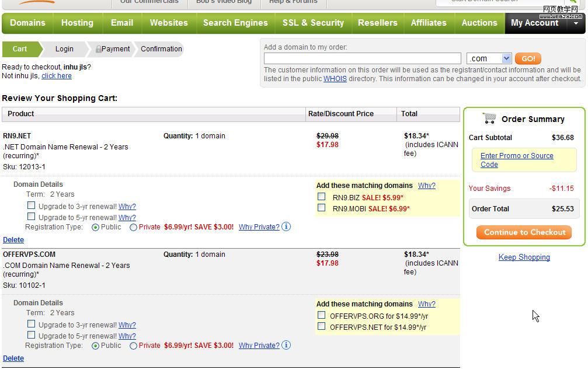Check the RN9.BIZ matching domain box

[x=321, y=197]
